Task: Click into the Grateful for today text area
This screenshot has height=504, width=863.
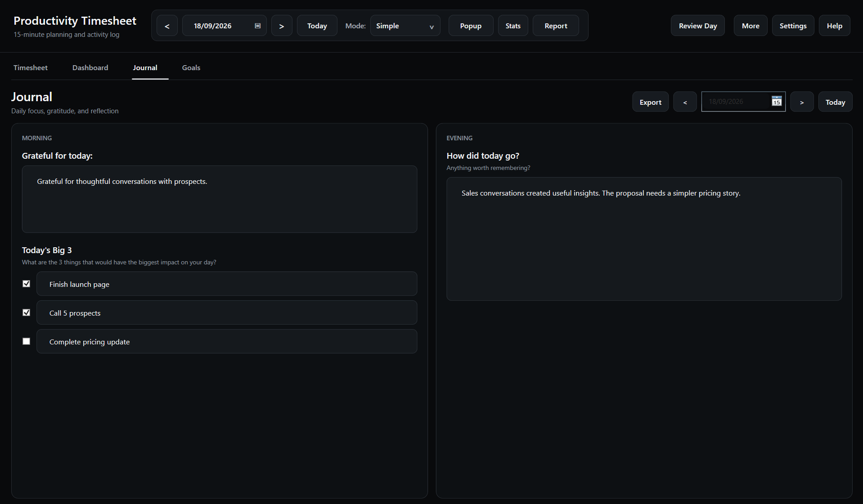Action: (220, 199)
